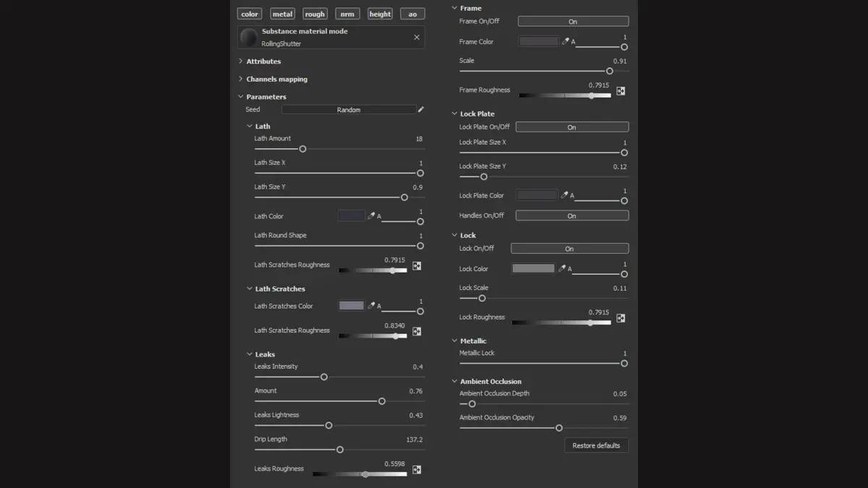Click the Lock Color eyedropper icon

pos(562,268)
